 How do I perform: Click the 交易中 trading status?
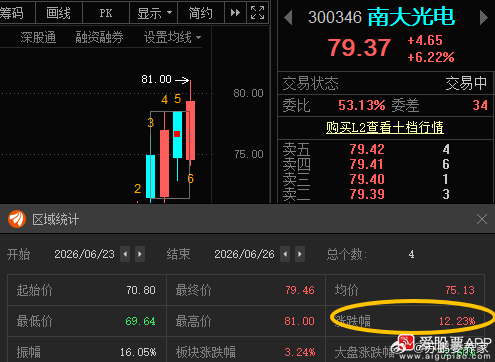point(466,83)
